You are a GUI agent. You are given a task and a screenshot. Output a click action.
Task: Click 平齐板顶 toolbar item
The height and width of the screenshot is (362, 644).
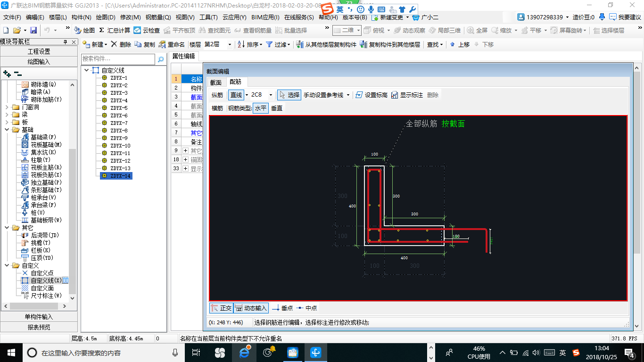[x=179, y=30]
